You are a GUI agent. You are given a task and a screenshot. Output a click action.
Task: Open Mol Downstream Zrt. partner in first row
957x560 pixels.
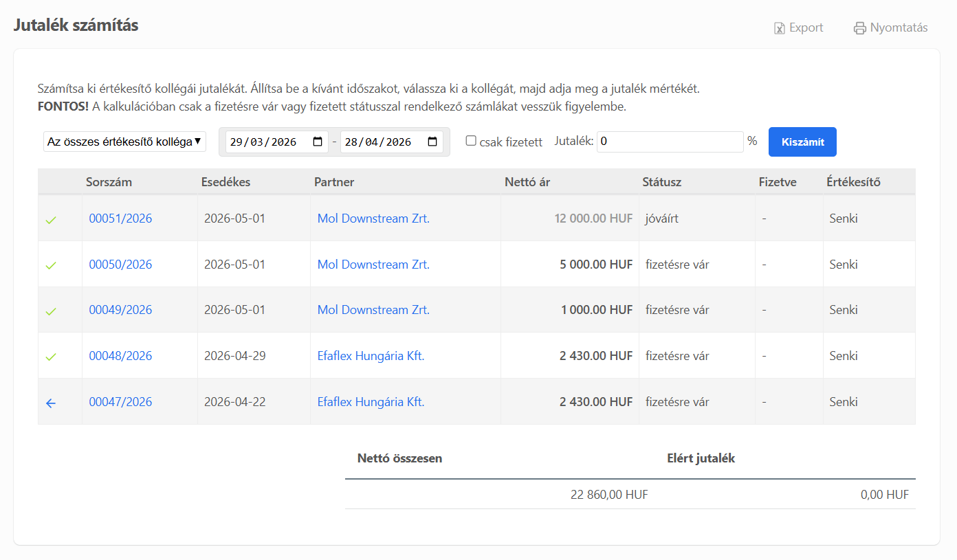[373, 219]
